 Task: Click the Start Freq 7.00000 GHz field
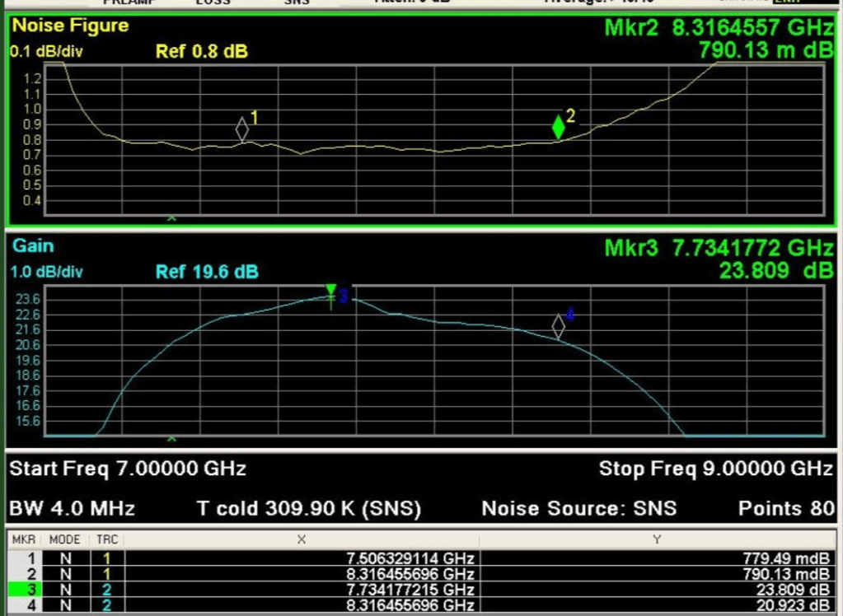pyautogui.click(x=128, y=469)
